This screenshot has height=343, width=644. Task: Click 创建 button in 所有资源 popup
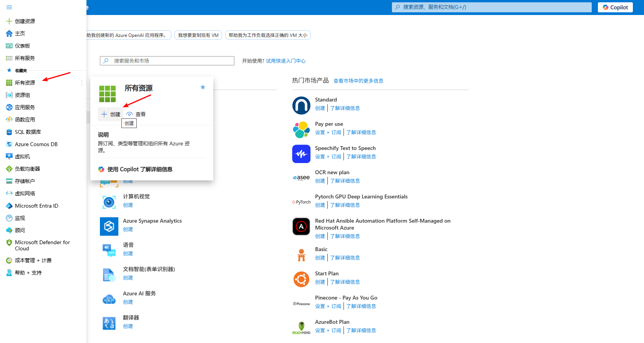[x=110, y=114]
